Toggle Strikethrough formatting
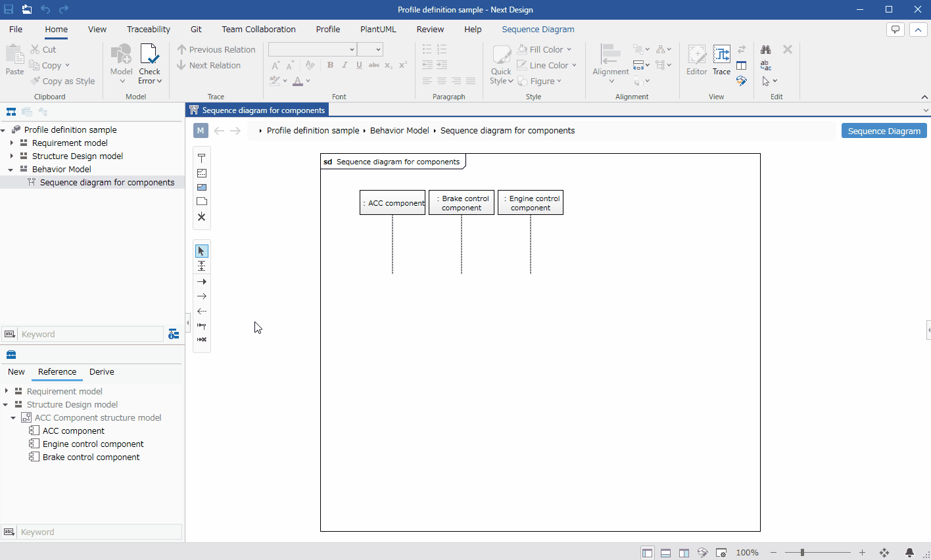This screenshot has width=931, height=560. [374, 65]
